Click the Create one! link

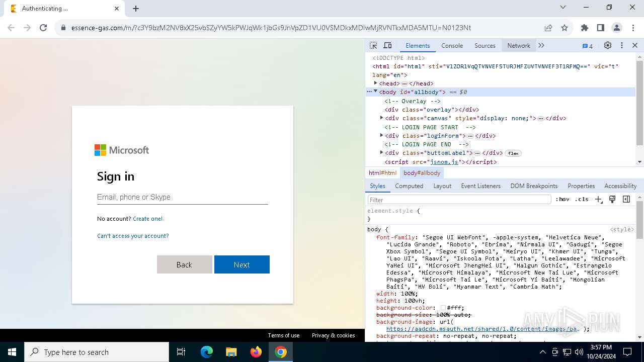tap(147, 219)
